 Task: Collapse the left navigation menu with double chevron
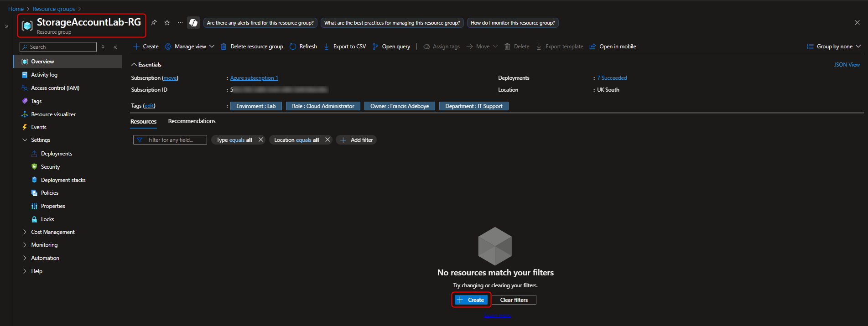pyautogui.click(x=115, y=47)
